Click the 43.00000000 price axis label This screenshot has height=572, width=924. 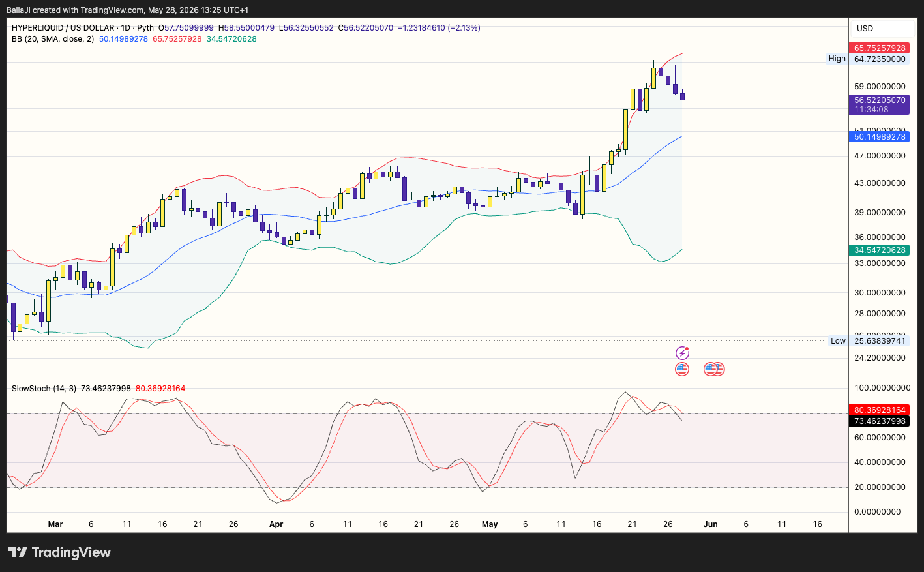880,183
